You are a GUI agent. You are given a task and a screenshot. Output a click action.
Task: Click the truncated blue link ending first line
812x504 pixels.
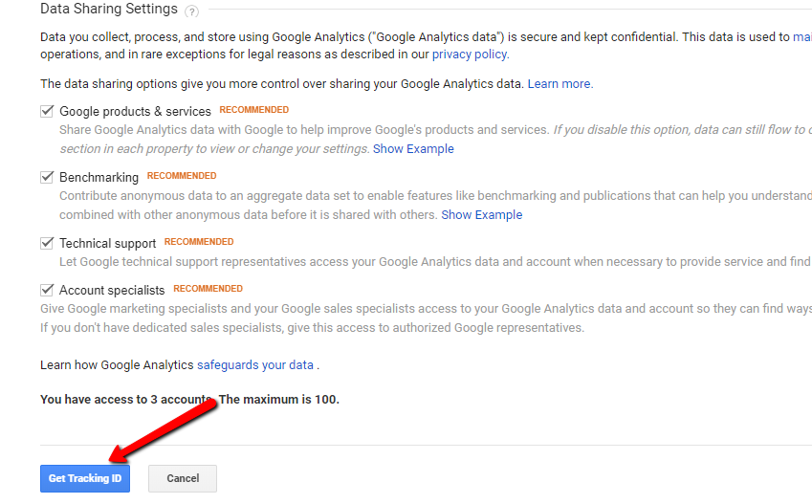point(802,36)
